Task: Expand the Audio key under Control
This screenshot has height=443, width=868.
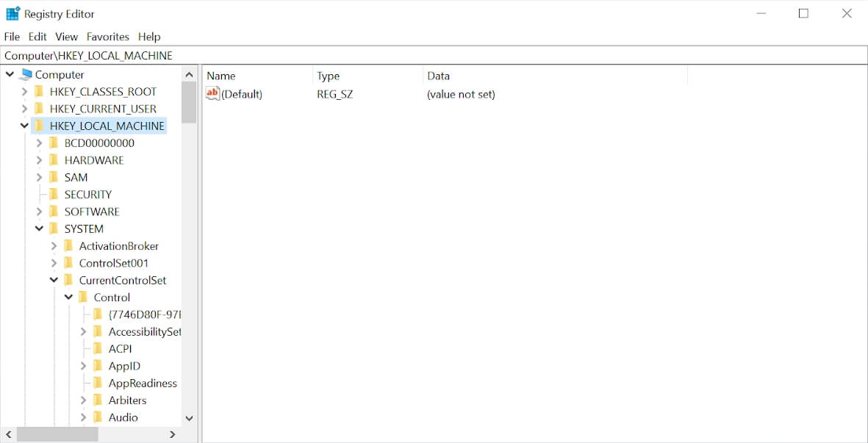Action: coord(83,417)
